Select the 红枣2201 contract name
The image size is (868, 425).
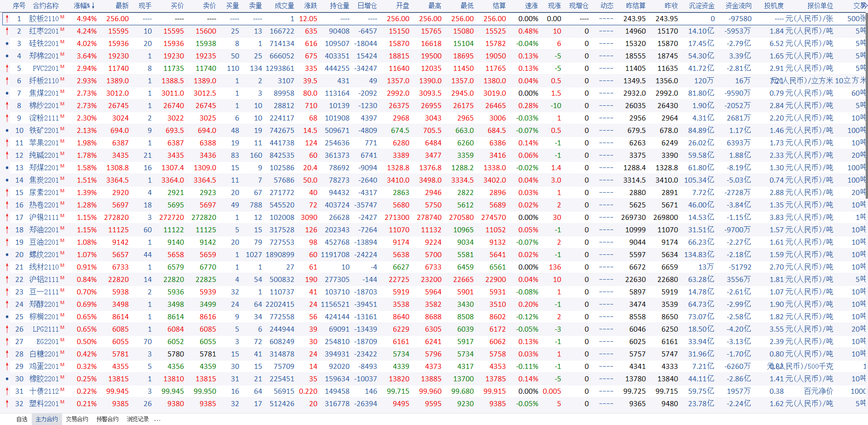click(x=44, y=31)
